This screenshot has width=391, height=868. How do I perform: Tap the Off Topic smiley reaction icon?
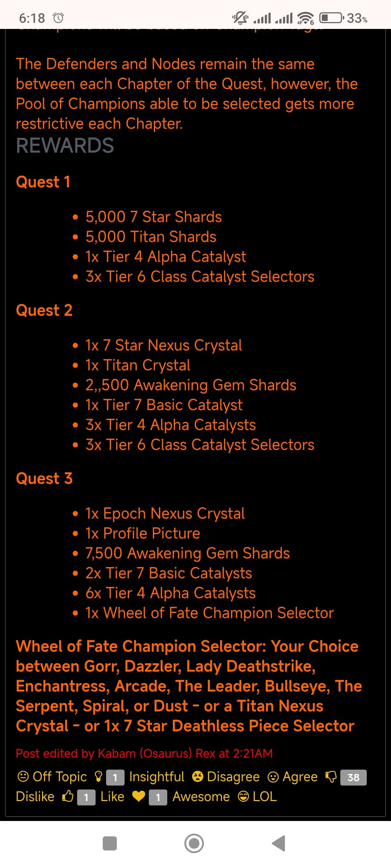23,776
